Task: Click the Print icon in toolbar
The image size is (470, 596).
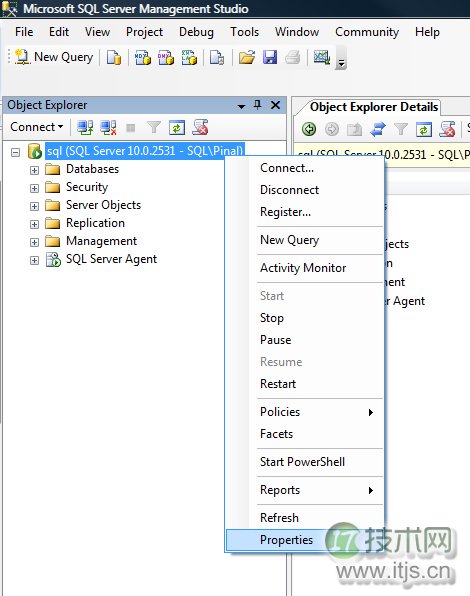Action: tap(293, 58)
